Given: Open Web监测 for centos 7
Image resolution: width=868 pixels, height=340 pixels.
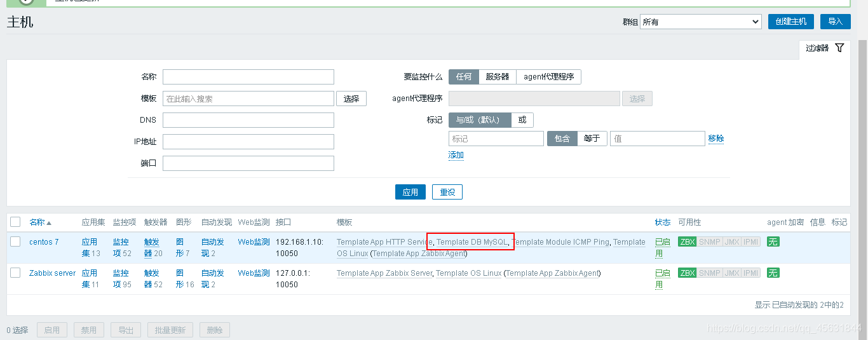Looking at the screenshot, I should pyautogui.click(x=254, y=241).
